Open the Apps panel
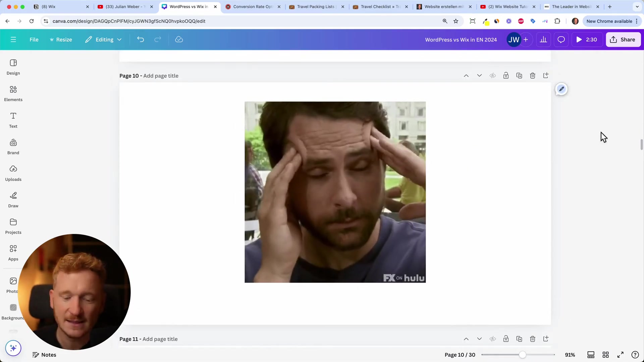 [x=13, y=253]
